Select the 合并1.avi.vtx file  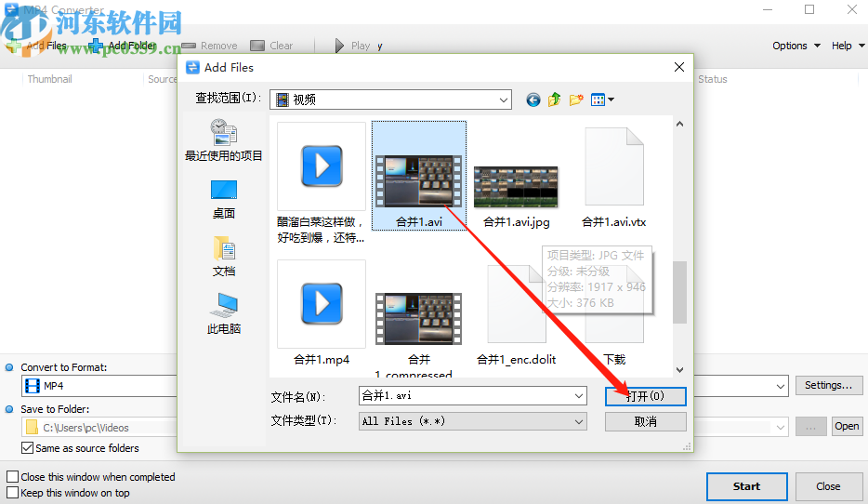[x=614, y=178]
